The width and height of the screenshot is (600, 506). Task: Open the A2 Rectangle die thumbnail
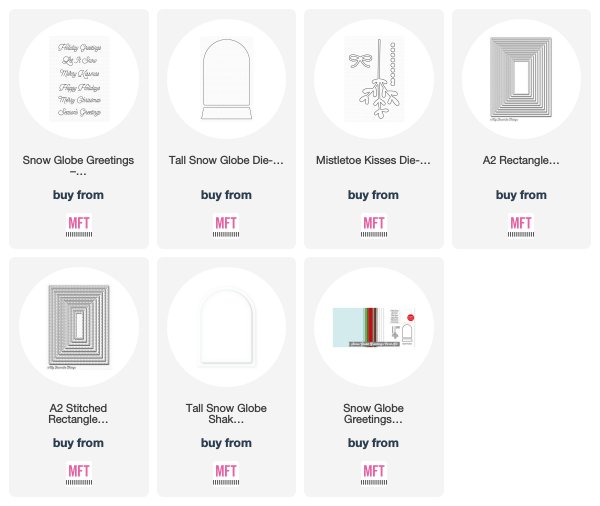pos(521,79)
